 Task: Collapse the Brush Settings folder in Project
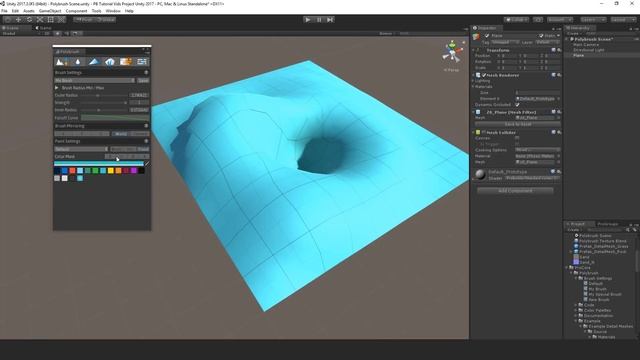point(576,278)
